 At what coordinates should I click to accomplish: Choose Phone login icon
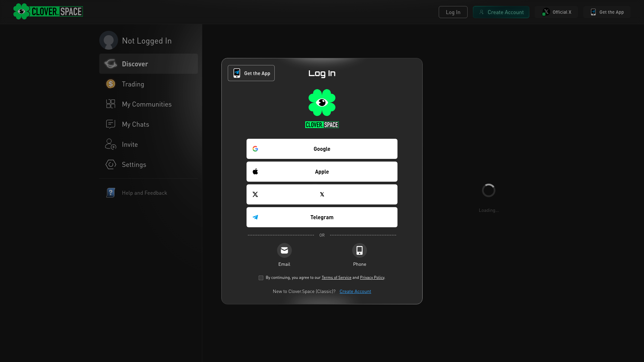360,250
